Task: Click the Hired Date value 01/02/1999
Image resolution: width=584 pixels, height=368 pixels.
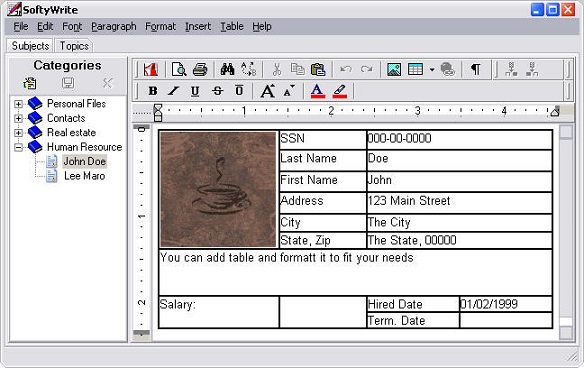Action: (x=505, y=304)
